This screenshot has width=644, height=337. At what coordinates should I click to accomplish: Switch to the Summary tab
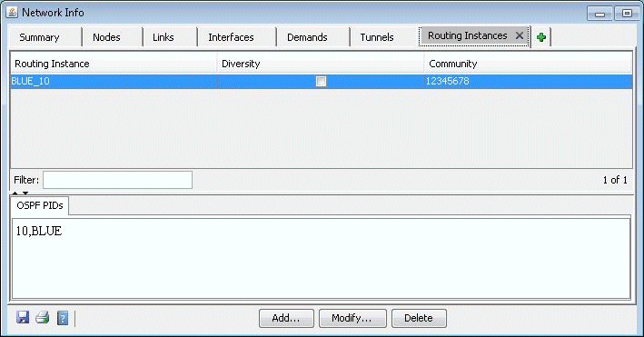[39, 37]
